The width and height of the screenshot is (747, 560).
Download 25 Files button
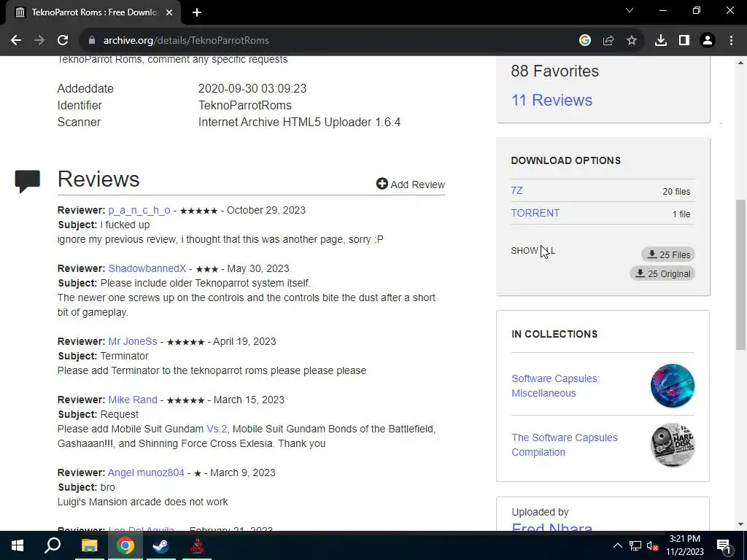(668, 254)
